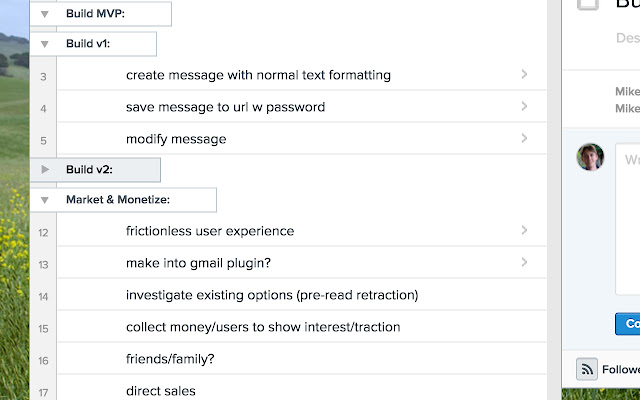Collapse the Market & Monetize section
Image resolution: width=640 pixels, height=400 pixels.
[x=45, y=200]
